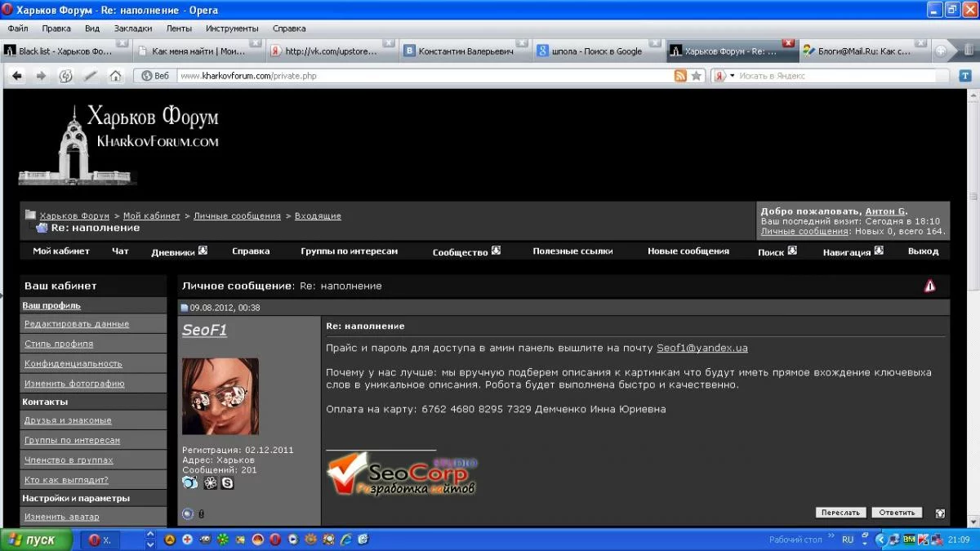Click the SeoCorp signature banner image
The image size is (980, 551).
(401, 476)
